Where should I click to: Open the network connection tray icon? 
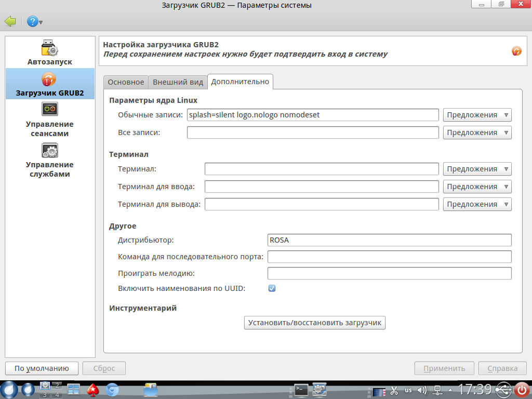click(x=437, y=391)
